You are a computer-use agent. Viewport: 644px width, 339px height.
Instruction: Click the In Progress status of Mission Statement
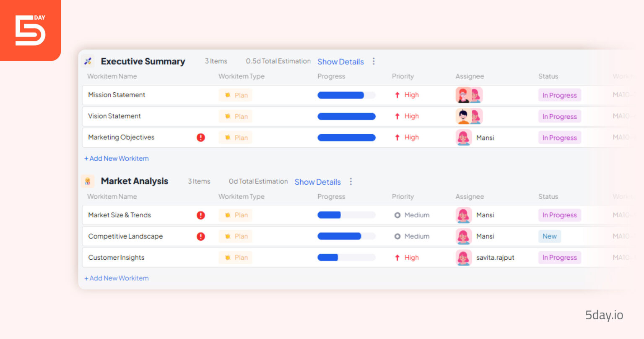click(x=559, y=95)
